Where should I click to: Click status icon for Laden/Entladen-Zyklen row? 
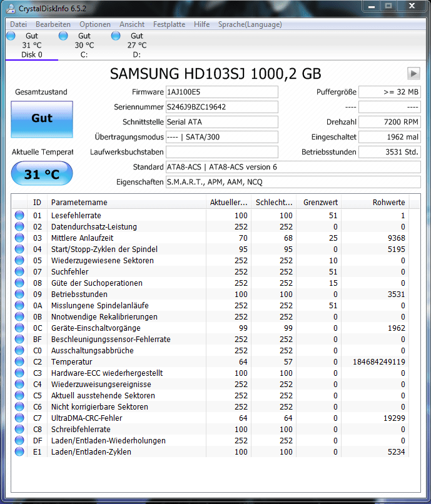point(19,451)
